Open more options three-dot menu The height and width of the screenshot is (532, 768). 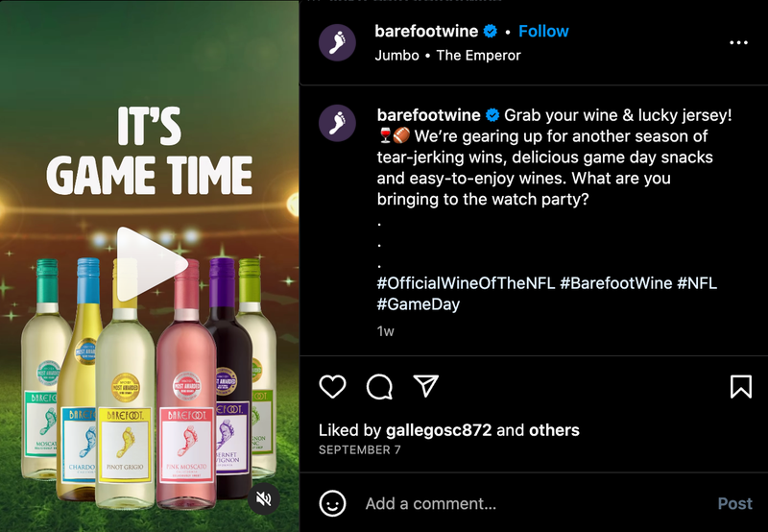click(738, 42)
